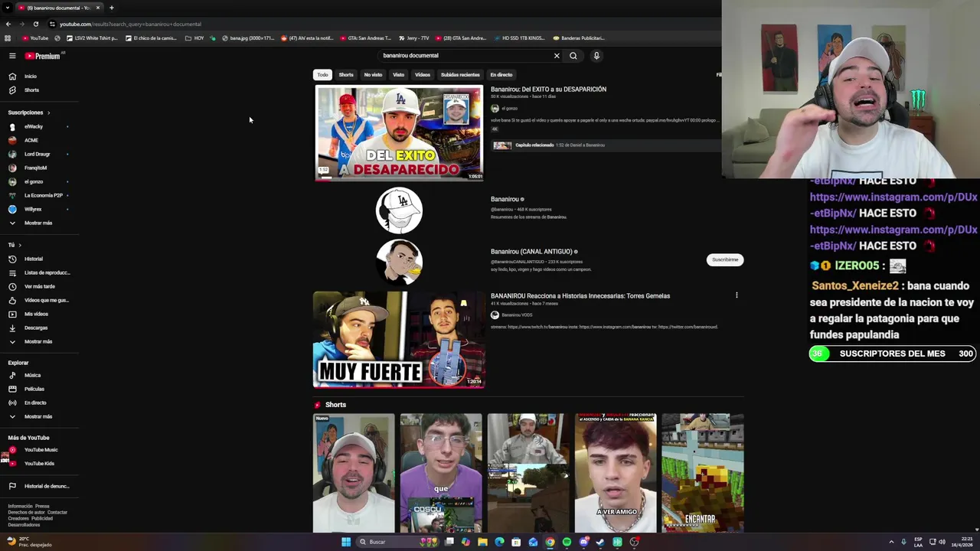The image size is (980, 551).
Task: Open the browser tab search dropdown
Action: point(8,8)
